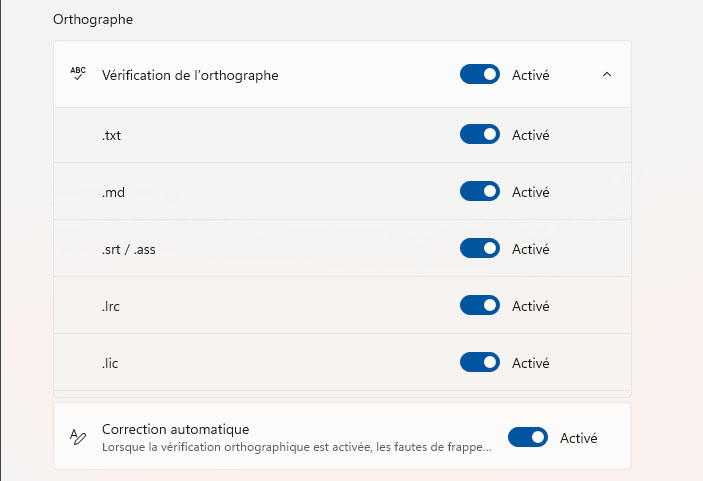Select the .md row label

(113, 192)
